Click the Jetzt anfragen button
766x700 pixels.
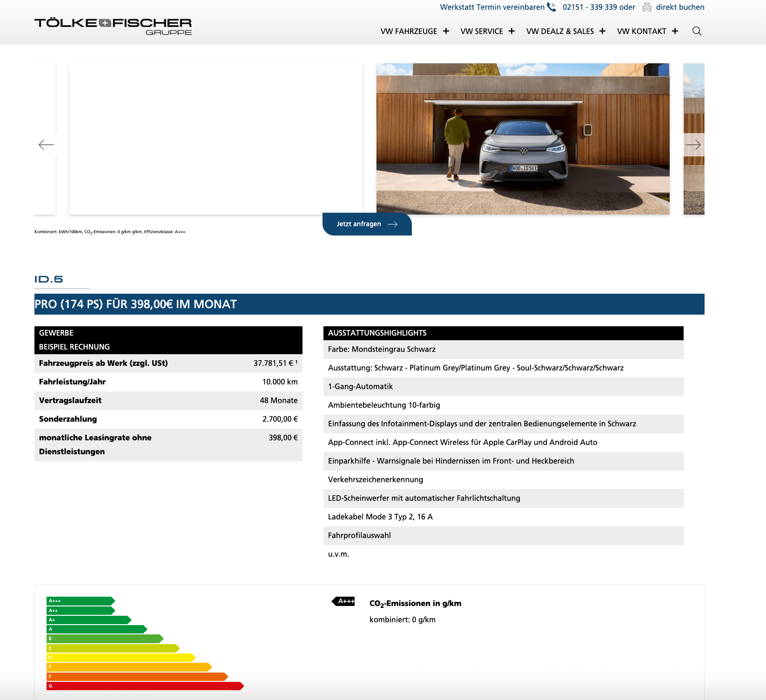pyautogui.click(x=367, y=224)
